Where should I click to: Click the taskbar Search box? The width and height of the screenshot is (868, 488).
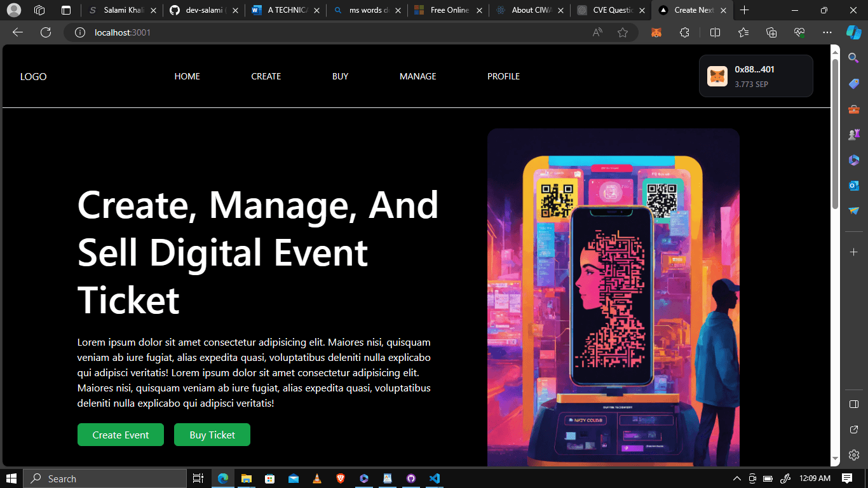[x=105, y=478]
